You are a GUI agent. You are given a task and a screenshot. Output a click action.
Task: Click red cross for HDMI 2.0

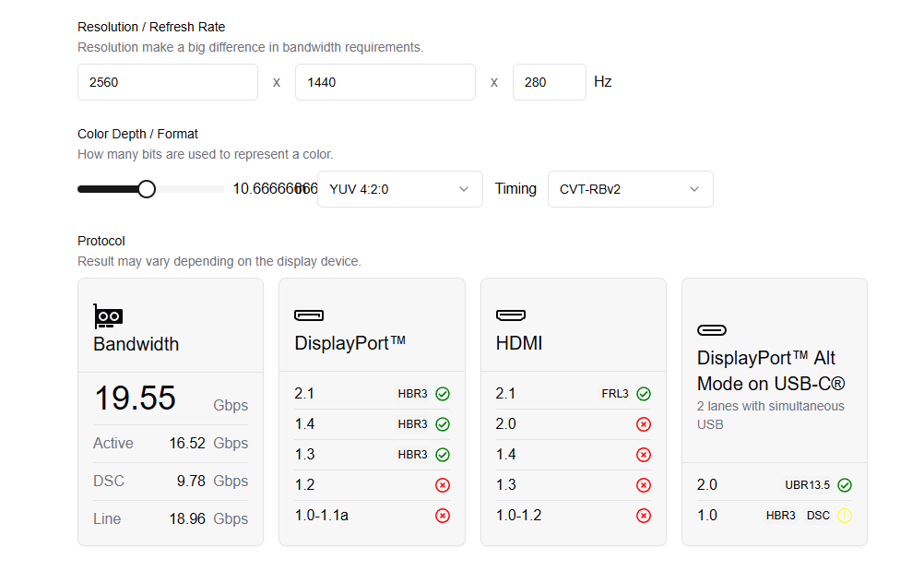644,424
